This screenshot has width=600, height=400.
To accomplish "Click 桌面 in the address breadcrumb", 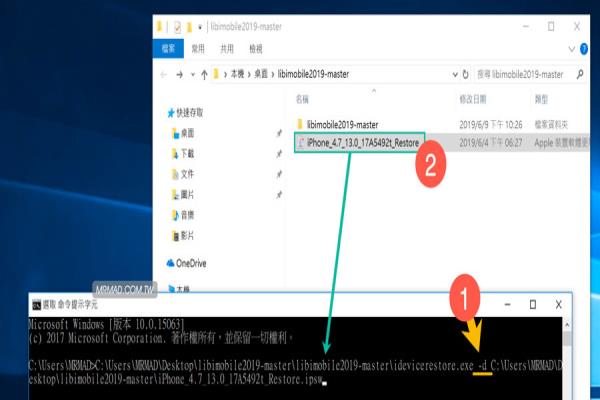I will pyautogui.click(x=261, y=74).
